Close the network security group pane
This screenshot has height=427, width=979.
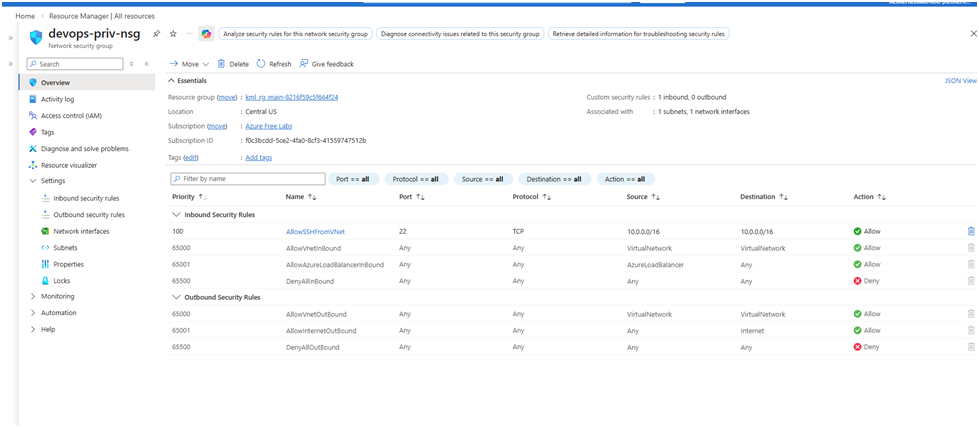pyautogui.click(x=973, y=34)
